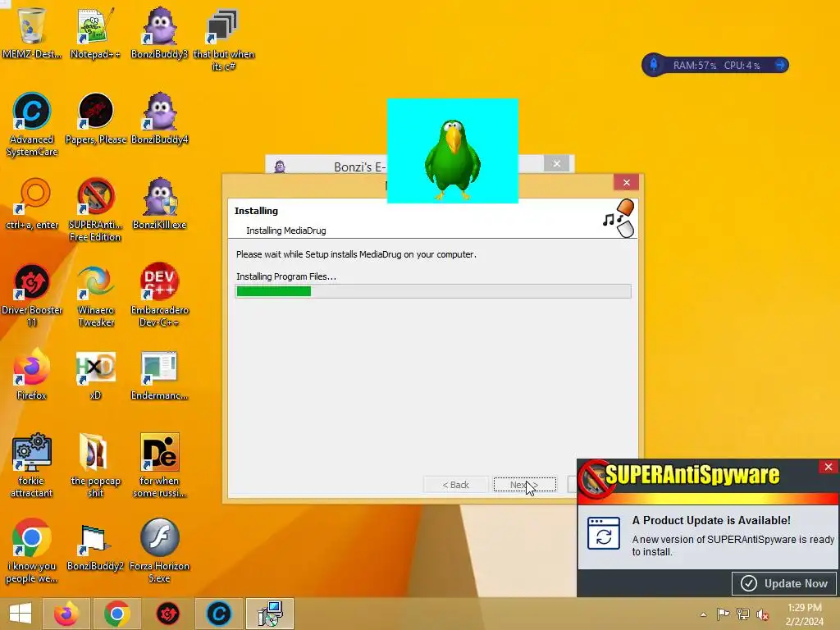Click the refresh update icon in popup

pyautogui.click(x=604, y=533)
